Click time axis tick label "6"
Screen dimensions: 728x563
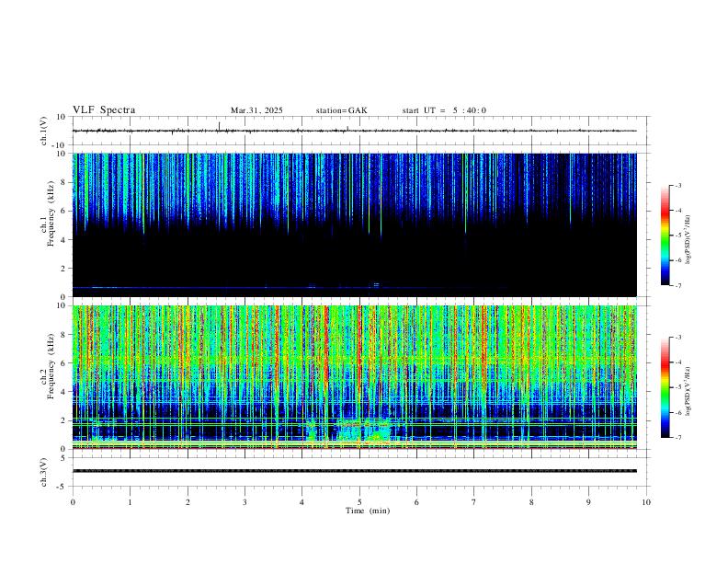click(416, 502)
